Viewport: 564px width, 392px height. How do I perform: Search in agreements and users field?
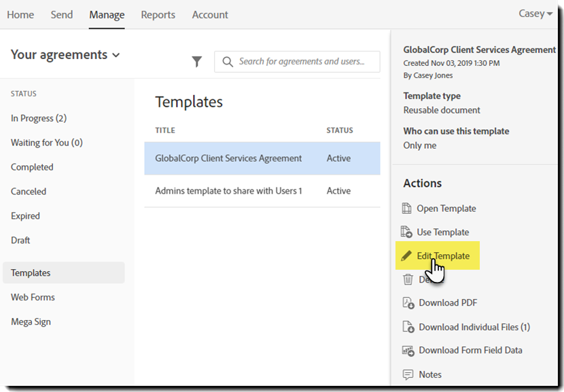pyautogui.click(x=300, y=62)
